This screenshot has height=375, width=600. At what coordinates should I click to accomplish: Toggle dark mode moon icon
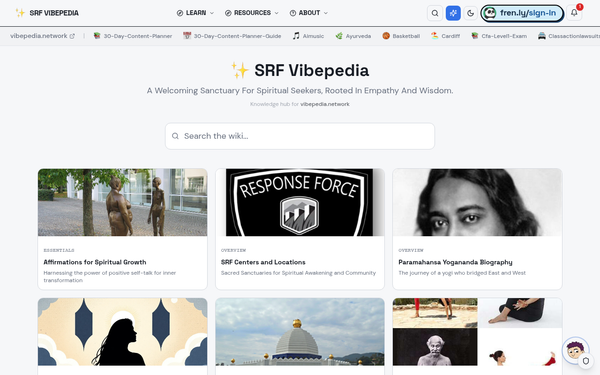(470, 13)
